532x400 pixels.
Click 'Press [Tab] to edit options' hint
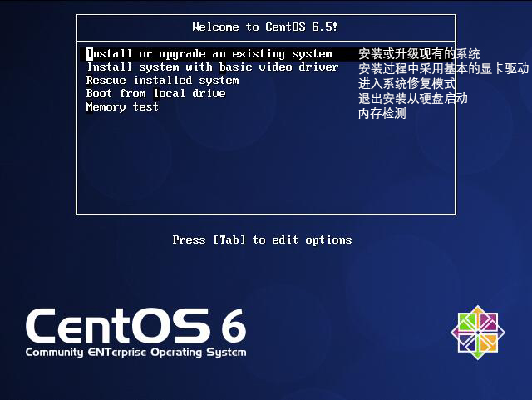coord(262,240)
